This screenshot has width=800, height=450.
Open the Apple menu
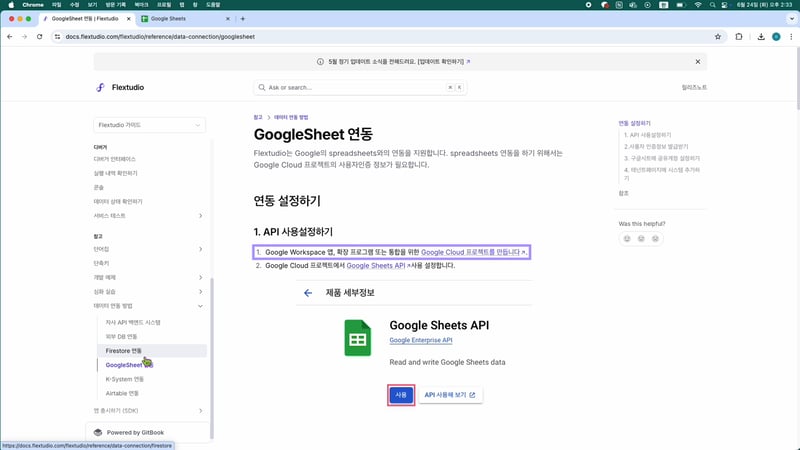(x=11, y=5)
